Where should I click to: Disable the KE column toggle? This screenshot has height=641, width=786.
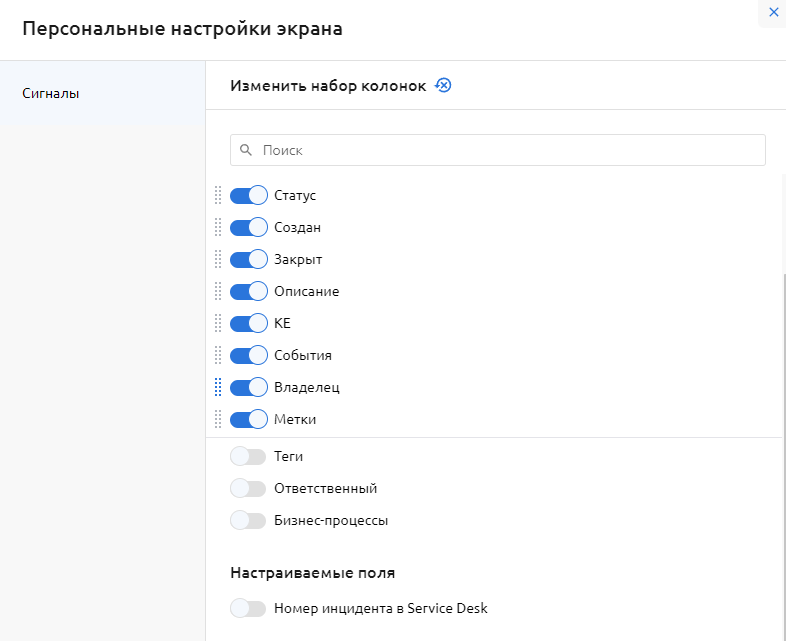click(x=249, y=323)
